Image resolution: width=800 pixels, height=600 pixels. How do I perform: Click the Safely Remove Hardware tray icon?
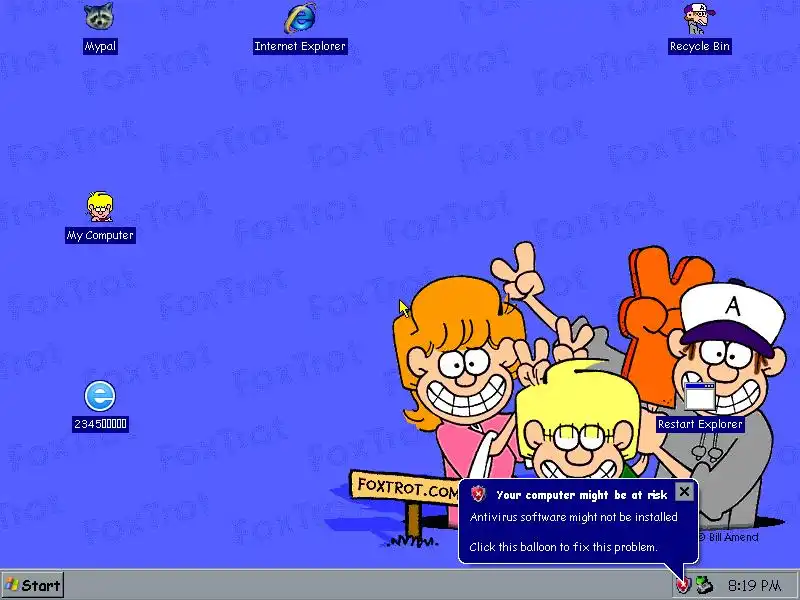704,585
